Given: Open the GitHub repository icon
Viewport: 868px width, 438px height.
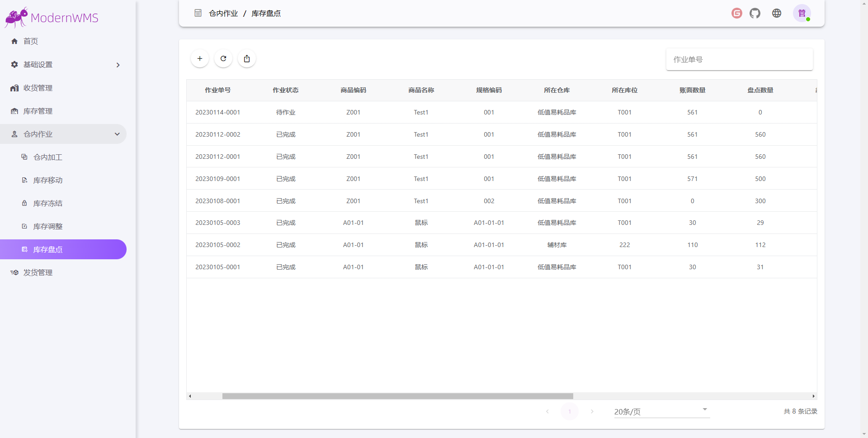Looking at the screenshot, I should (755, 14).
